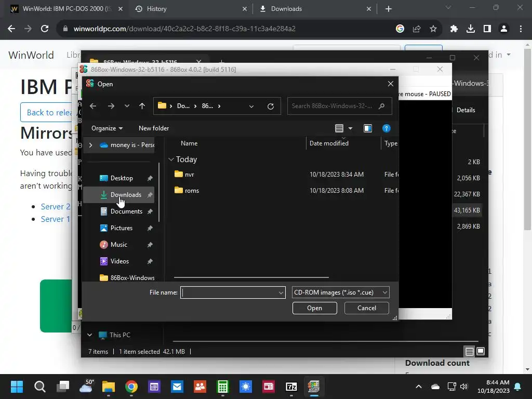Cancel the Open dialog
532x399 pixels.
coord(366,308)
